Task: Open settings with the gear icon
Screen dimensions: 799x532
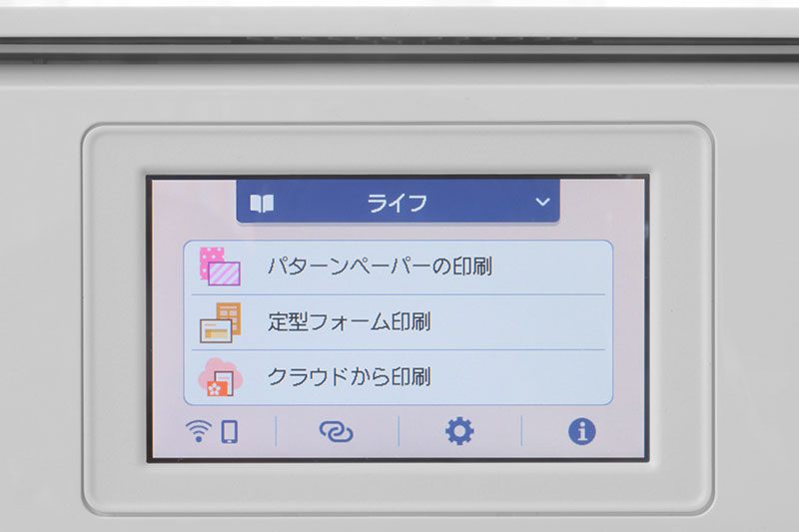Action: click(x=459, y=431)
